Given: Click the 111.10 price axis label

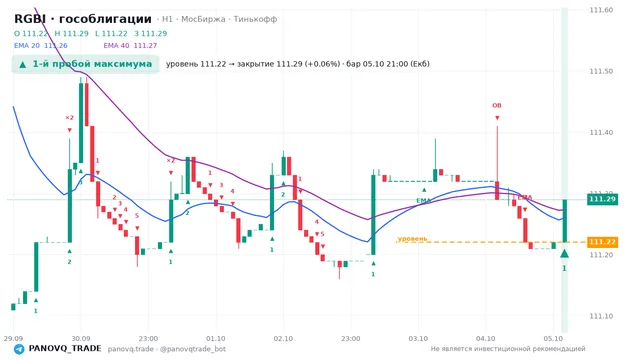Looking at the screenshot, I should pyautogui.click(x=601, y=316).
